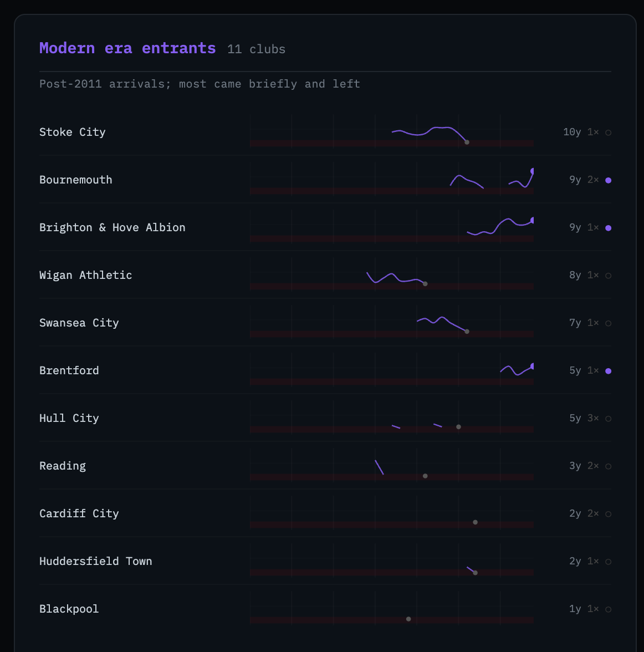Click Hull City's hollow status circle
This screenshot has width=644, height=652.
click(608, 419)
